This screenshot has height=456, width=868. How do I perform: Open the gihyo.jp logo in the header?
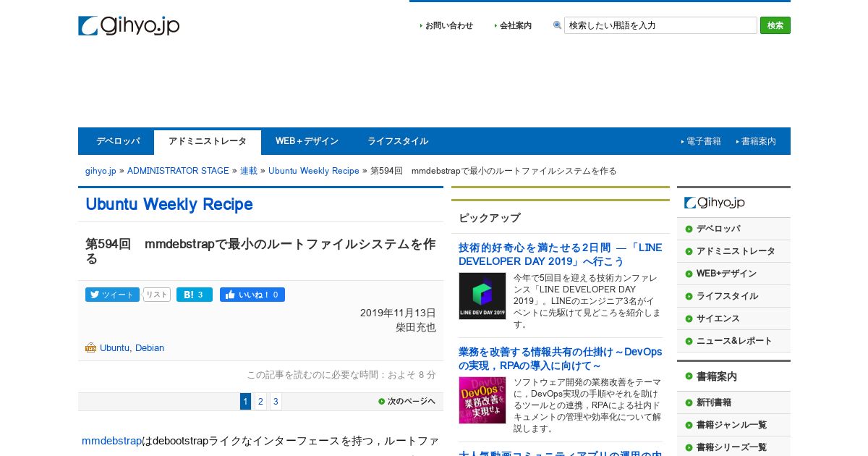coord(129,26)
